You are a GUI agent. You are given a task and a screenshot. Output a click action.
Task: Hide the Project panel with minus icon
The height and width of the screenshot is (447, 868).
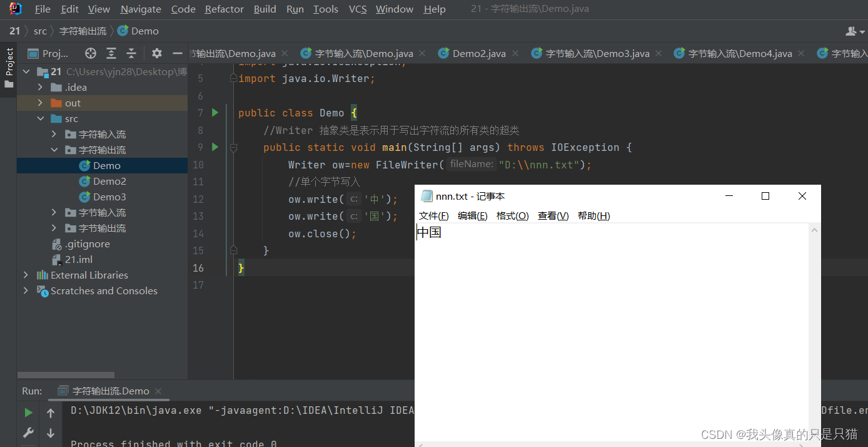click(x=178, y=53)
